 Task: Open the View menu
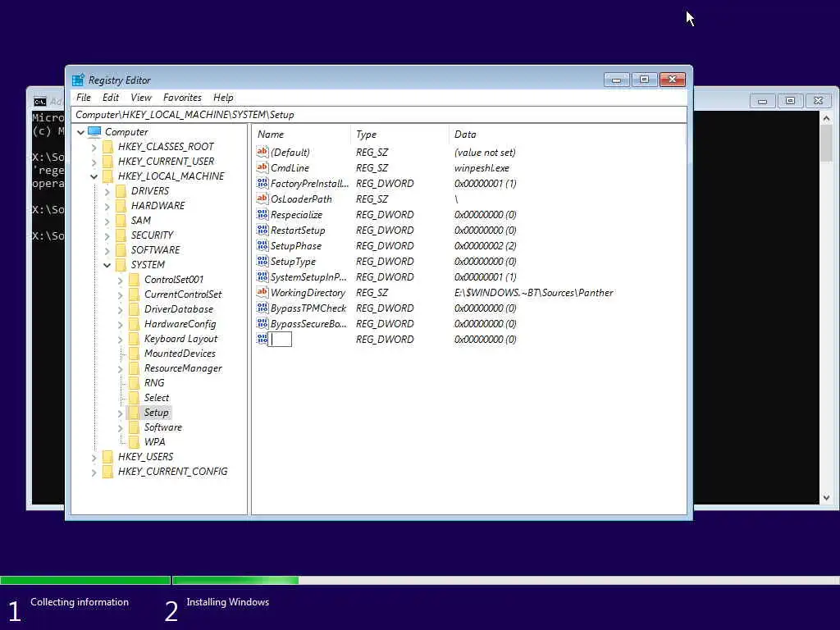[141, 98]
